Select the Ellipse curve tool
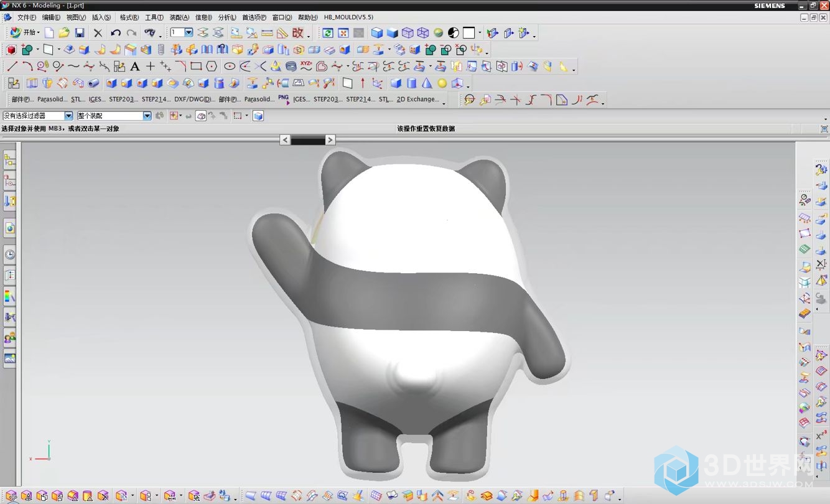Screen dimensions: 830x504 pos(230,66)
